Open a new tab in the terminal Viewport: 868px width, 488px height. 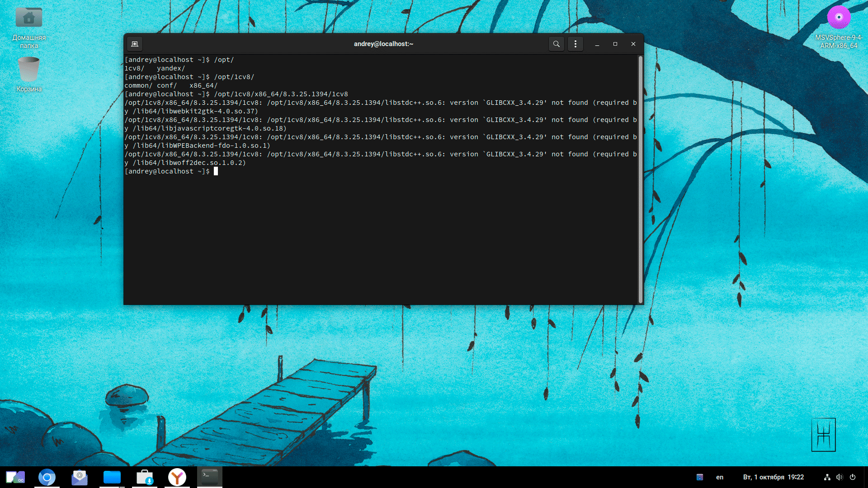coord(135,44)
